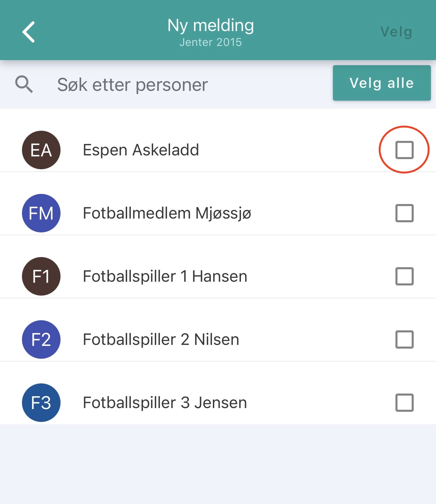Tap the EA avatar circle
Screen dimensions: 436x504
41,150
